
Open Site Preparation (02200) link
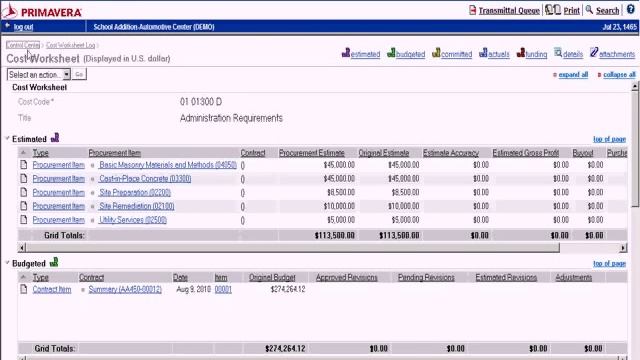(135, 192)
